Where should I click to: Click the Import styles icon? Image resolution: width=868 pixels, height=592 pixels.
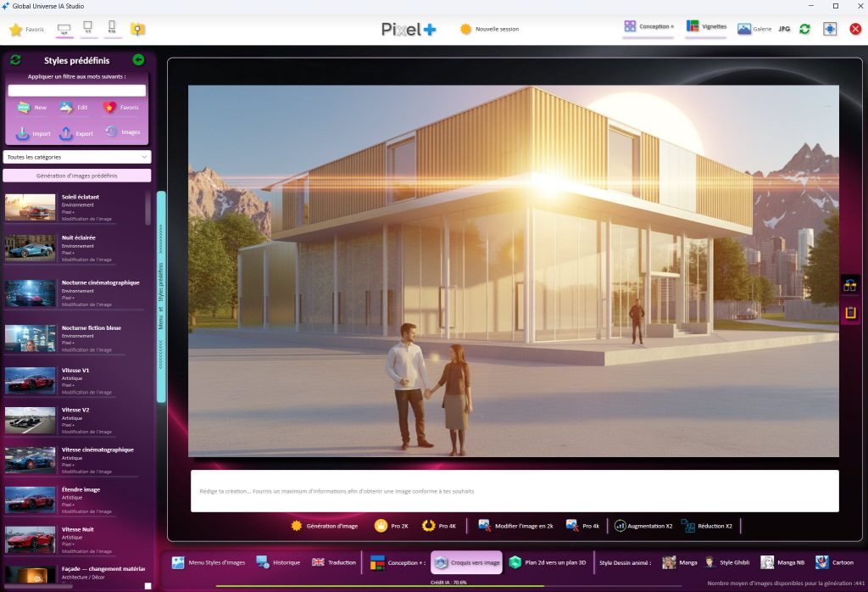coord(22,133)
